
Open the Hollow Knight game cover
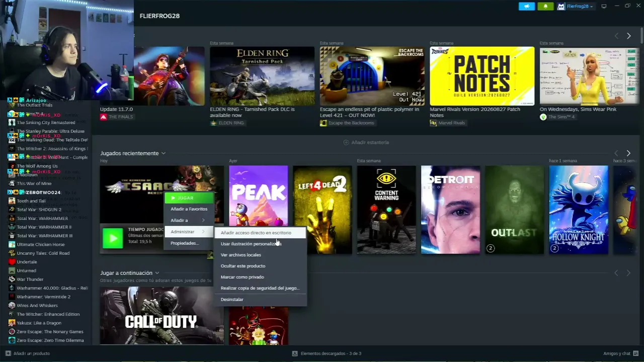click(579, 210)
